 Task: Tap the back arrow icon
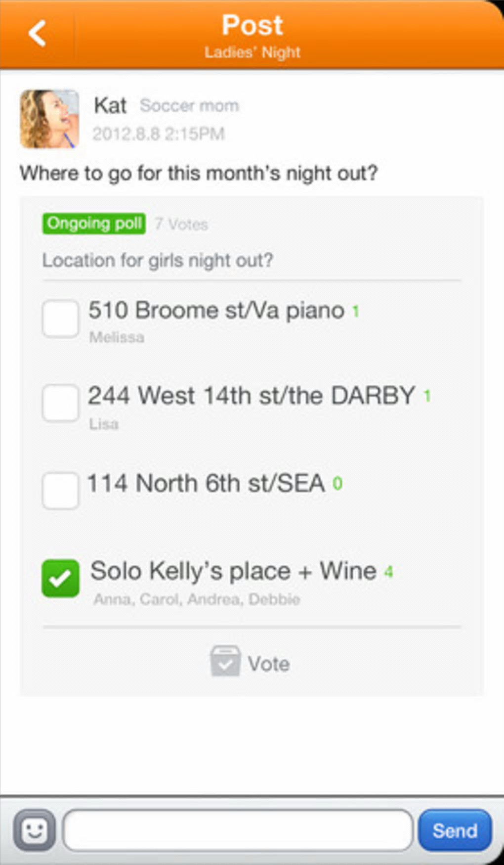(x=38, y=34)
